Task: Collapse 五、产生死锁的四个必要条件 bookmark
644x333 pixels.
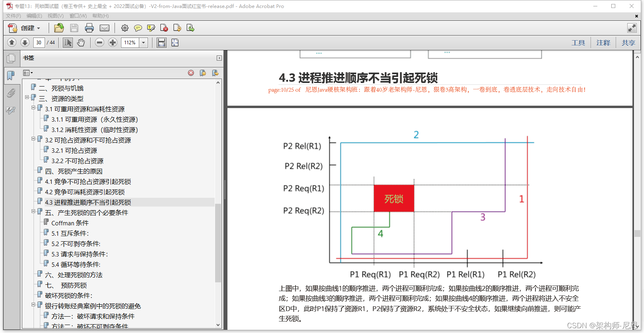Action: [x=34, y=211]
